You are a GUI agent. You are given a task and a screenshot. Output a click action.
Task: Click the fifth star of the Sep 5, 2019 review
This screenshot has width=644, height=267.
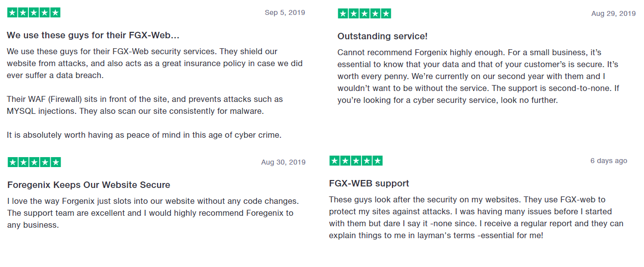coord(55,13)
